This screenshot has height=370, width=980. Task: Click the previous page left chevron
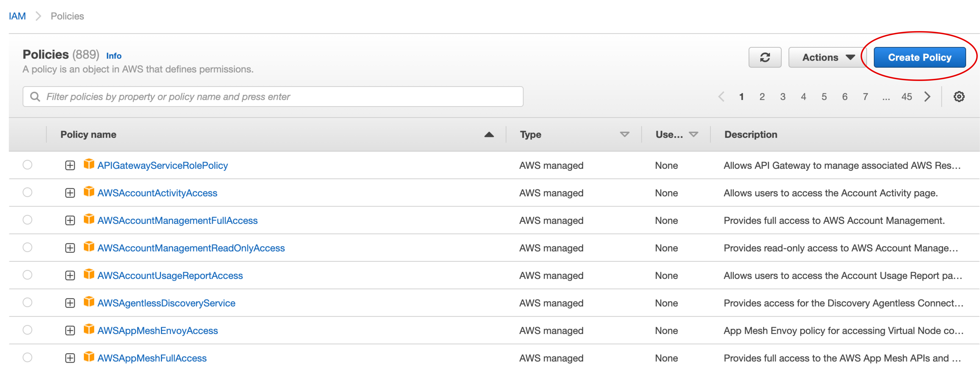click(x=721, y=97)
